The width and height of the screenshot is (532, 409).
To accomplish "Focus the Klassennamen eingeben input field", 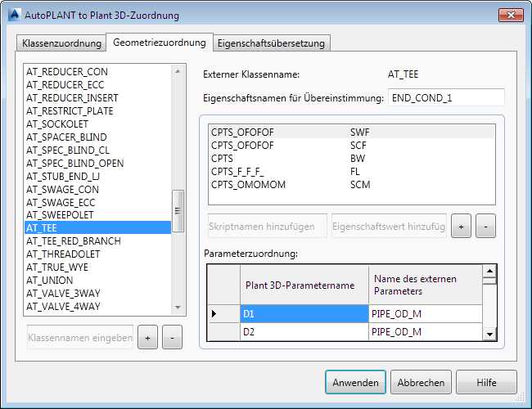I will [x=80, y=338].
